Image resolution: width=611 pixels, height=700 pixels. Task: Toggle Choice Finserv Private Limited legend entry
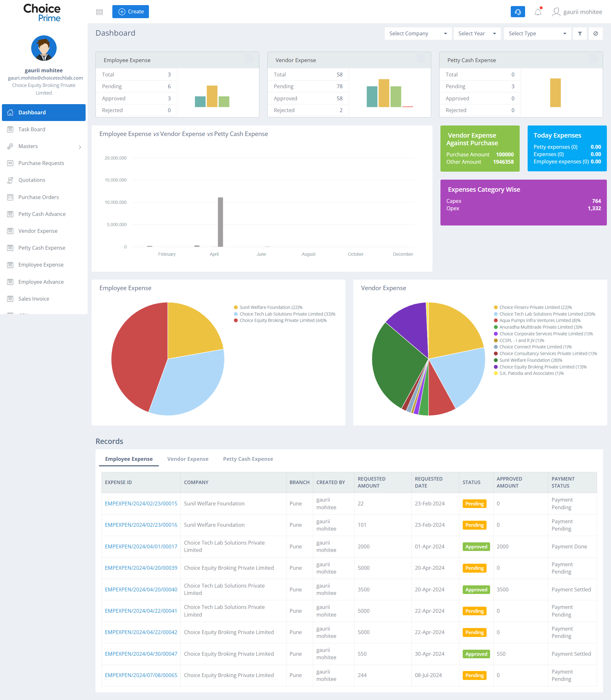[535, 307]
